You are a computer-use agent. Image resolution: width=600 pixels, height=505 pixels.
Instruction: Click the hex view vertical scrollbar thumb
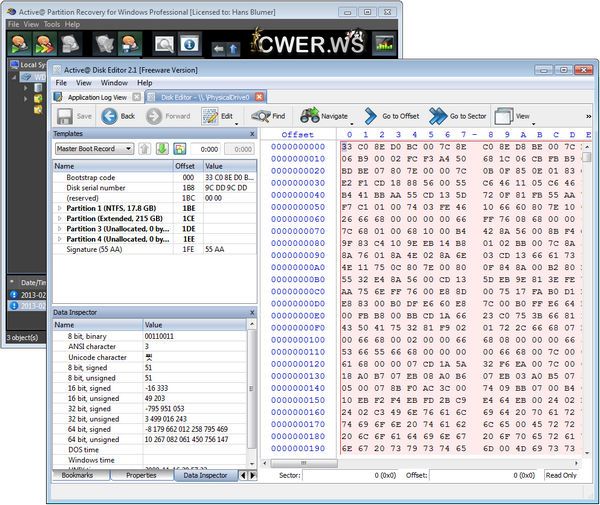(587, 157)
